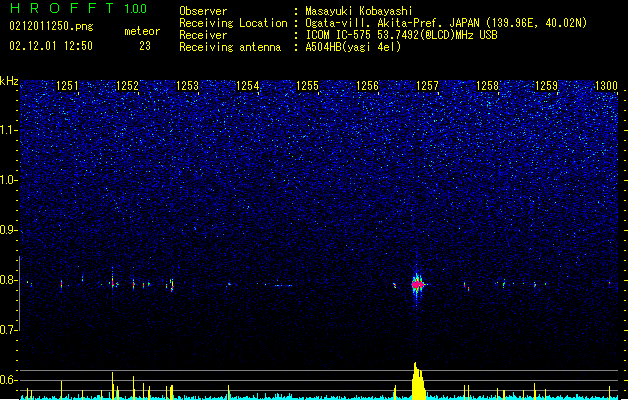Click antenna text A504HB(yagi 4el)
This screenshot has width=629, height=400.
point(353,47)
